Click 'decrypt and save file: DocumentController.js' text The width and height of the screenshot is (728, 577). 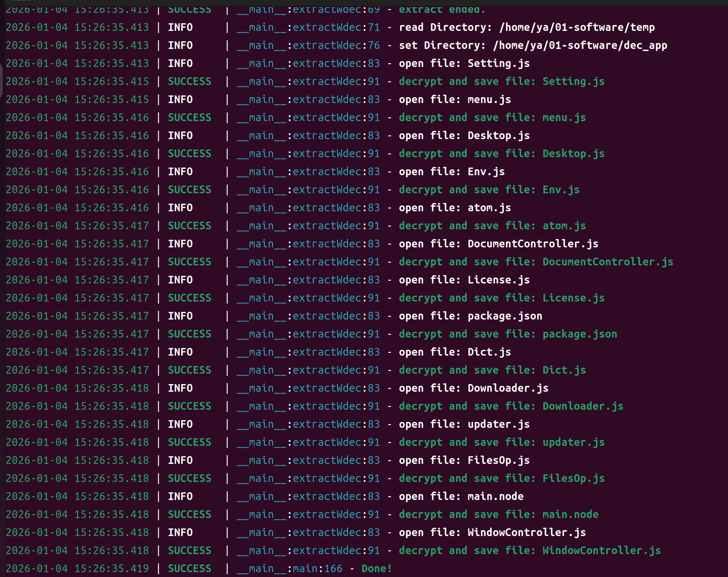(536, 262)
